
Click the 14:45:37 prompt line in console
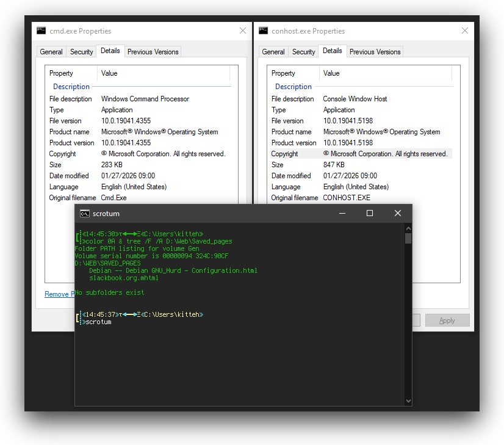[x=143, y=314]
